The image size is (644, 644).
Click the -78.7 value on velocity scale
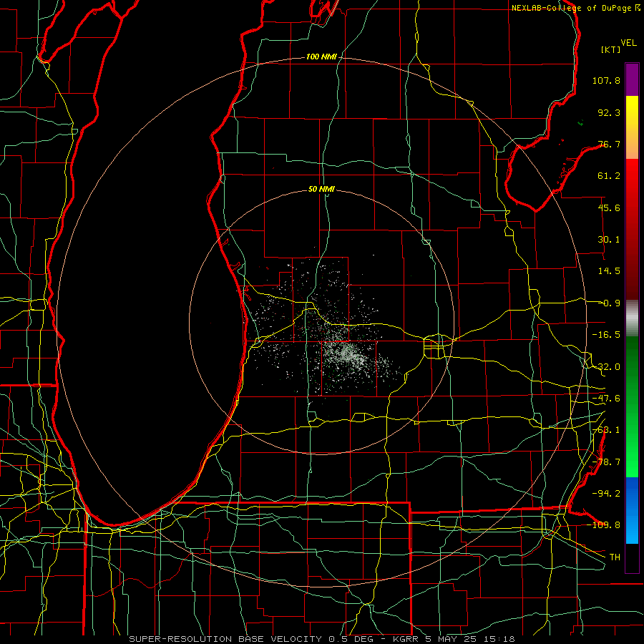pos(606,462)
